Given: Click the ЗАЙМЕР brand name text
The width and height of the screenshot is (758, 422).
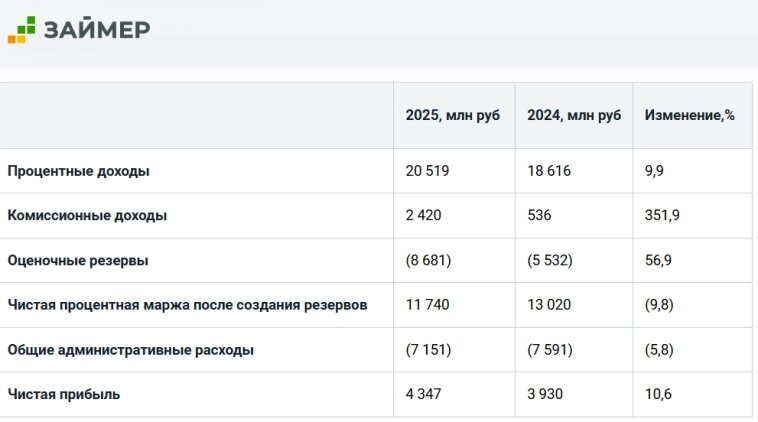Looking at the screenshot, I should (x=97, y=29).
